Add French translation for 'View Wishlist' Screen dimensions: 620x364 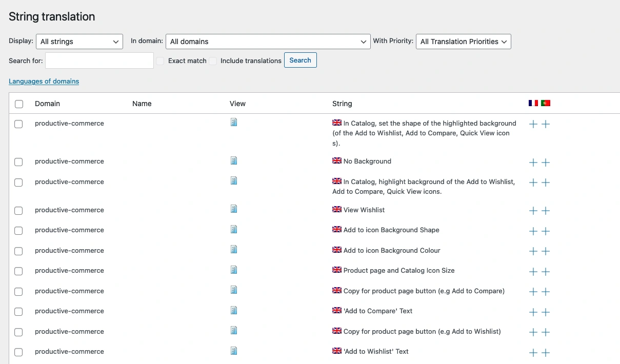[x=533, y=211]
